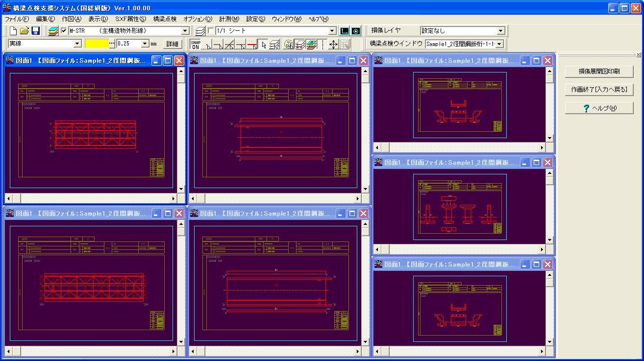Select the intersection snap icon

point(229,44)
